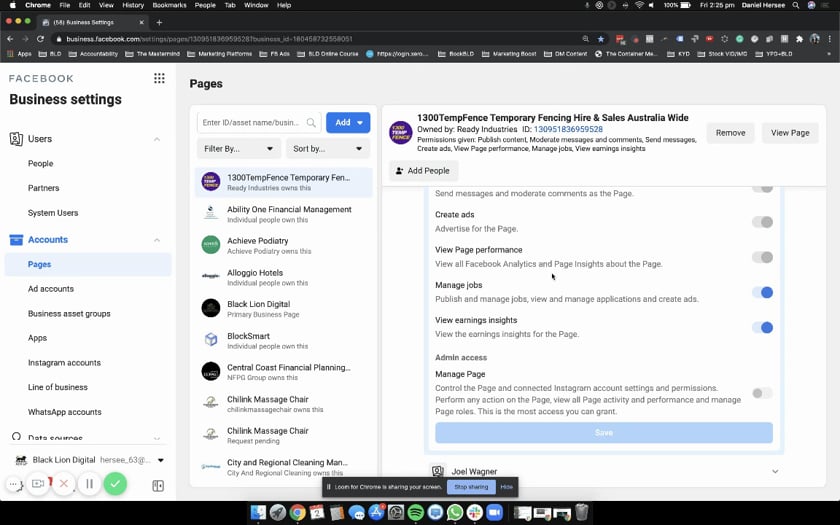This screenshot has height=525, width=840.
Task: Click the Spotlight search icon in menu bar
Action: point(796,5)
